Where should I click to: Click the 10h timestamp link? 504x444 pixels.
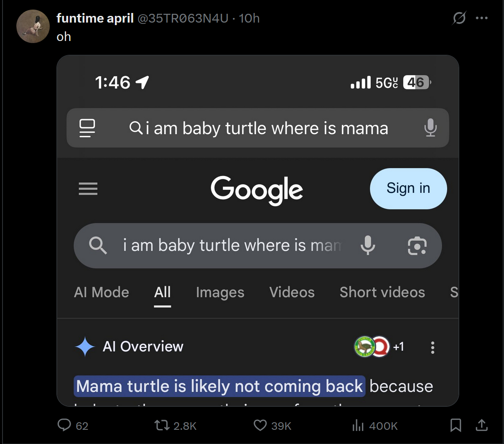249,18
